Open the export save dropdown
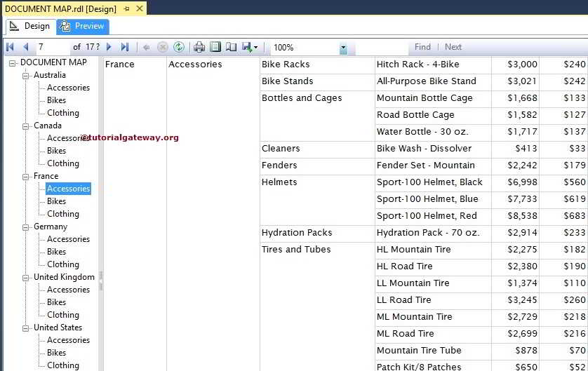Image resolution: width=588 pixels, height=371 pixels. (x=250, y=47)
